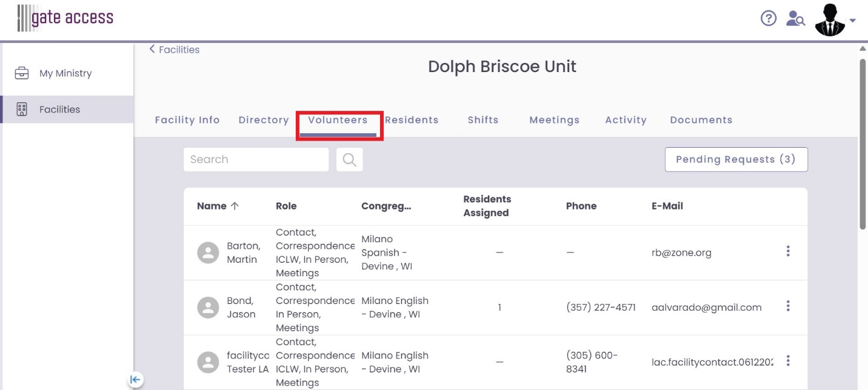Click the search magnifier button

pos(349,159)
